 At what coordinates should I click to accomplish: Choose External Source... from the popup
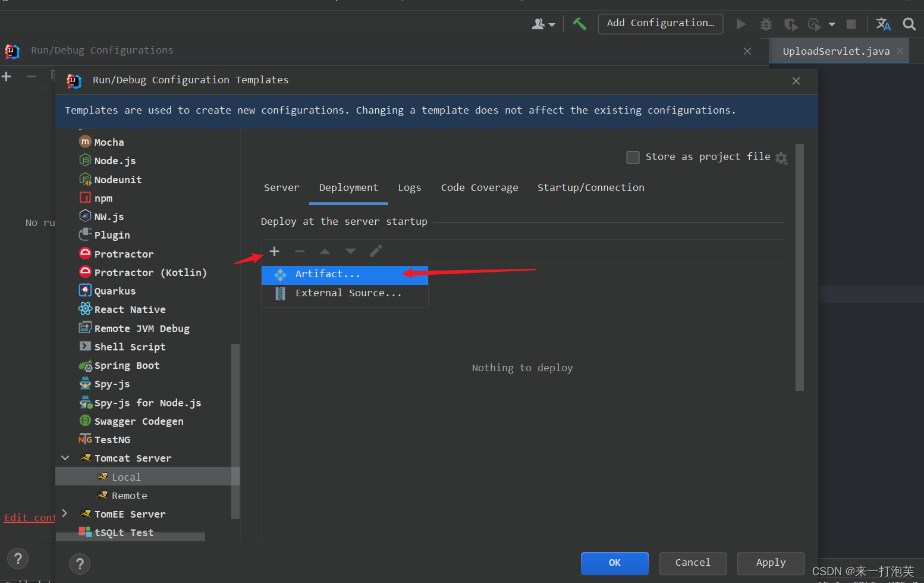[x=345, y=293]
